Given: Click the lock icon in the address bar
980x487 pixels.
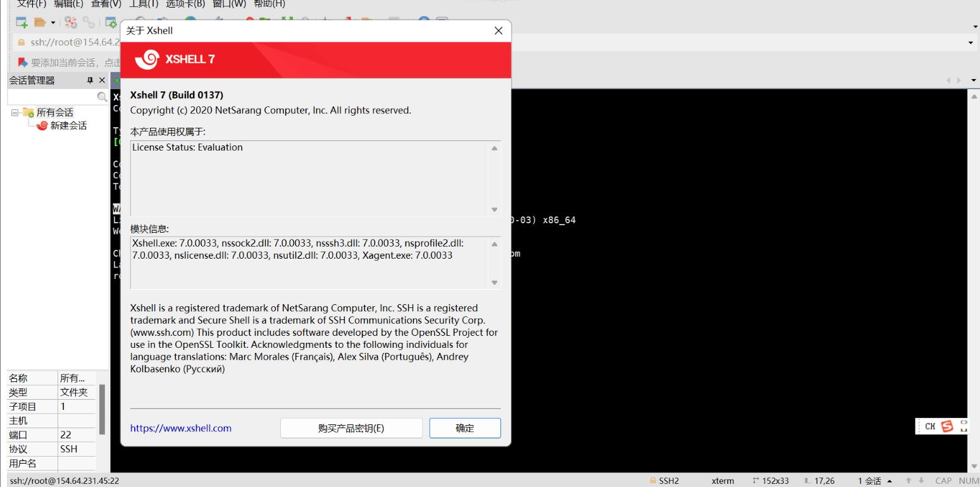Looking at the screenshot, I should click(21, 42).
